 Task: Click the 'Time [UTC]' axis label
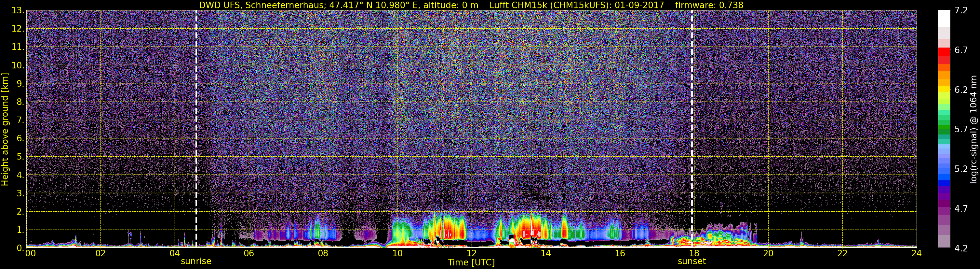point(471,262)
